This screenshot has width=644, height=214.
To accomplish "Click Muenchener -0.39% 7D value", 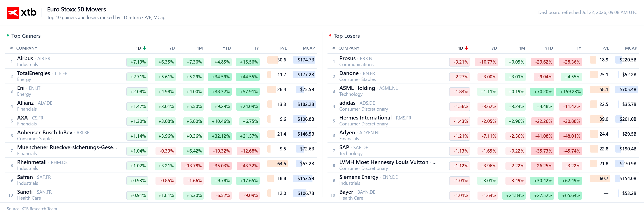I will point(166,151).
